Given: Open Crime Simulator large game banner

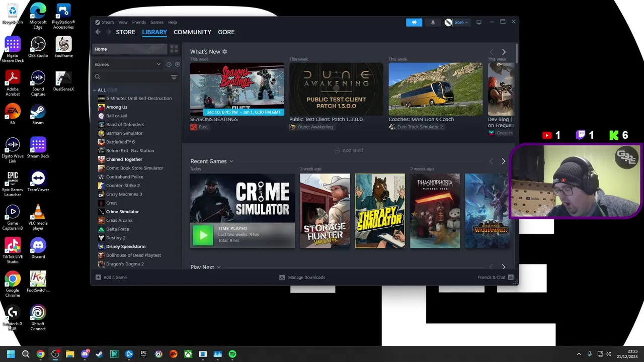Looking at the screenshot, I should pyautogui.click(x=243, y=198).
